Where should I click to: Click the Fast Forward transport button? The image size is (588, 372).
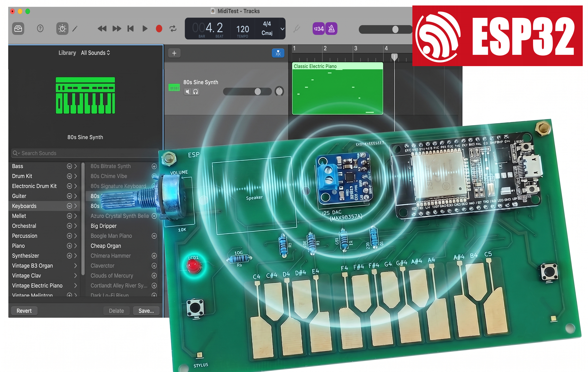pos(117,29)
